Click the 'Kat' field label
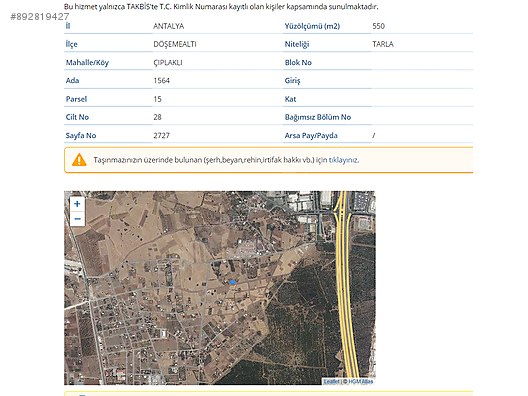This screenshot has width=528, height=396. pyautogui.click(x=290, y=99)
